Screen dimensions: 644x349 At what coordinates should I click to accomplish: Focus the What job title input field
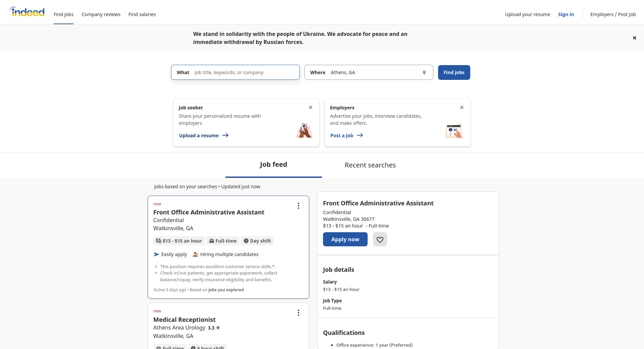point(245,72)
